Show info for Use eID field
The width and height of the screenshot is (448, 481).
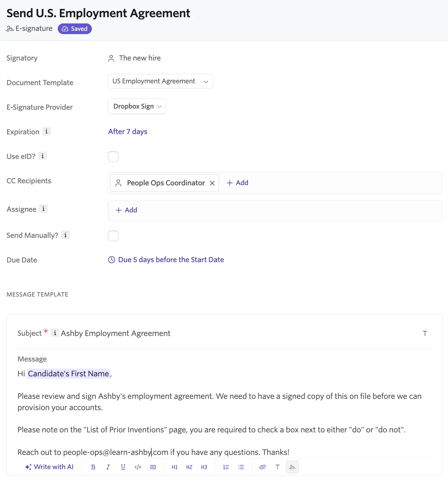coord(43,156)
